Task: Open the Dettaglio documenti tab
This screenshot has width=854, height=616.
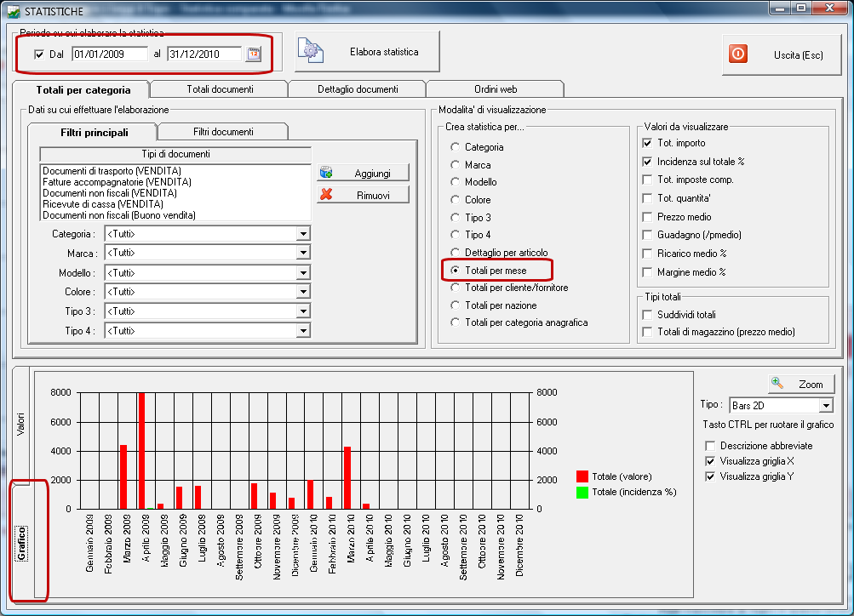Action: [358, 89]
